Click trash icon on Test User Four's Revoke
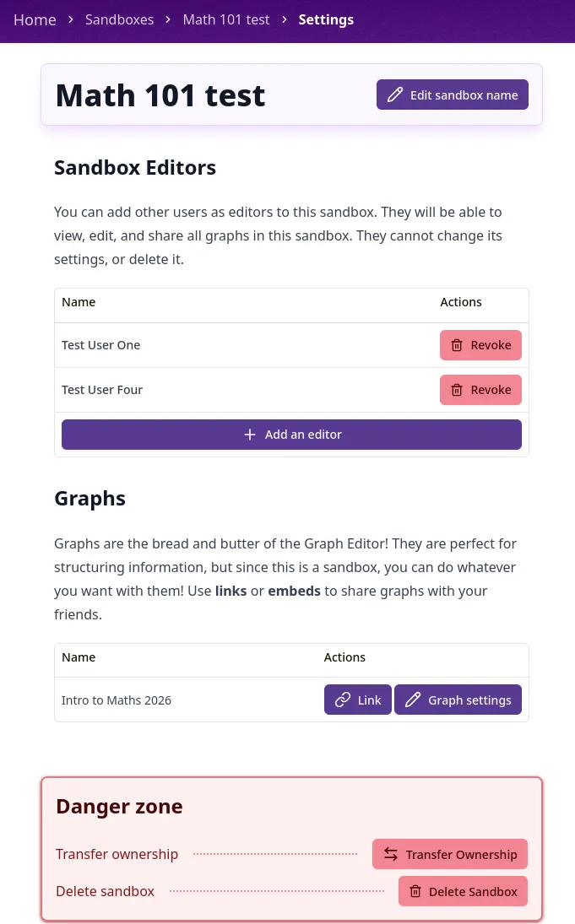575x924 pixels. pyautogui.click(x=457, y=390)
